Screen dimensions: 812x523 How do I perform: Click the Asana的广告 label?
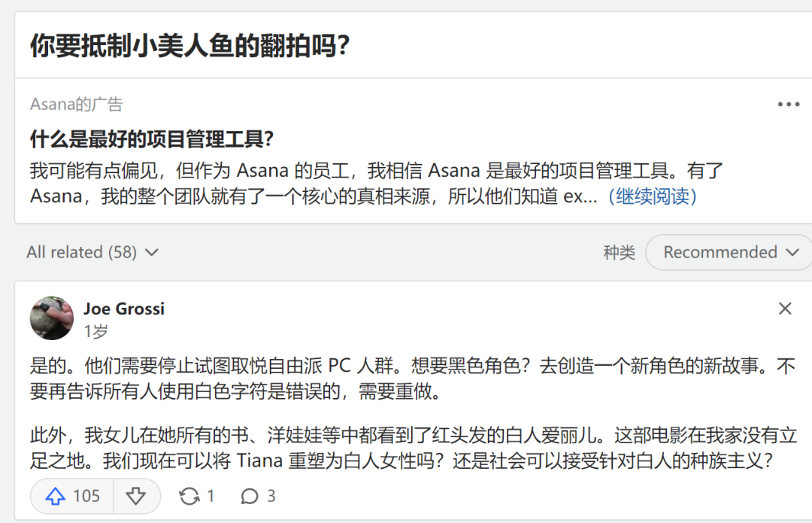[x=76, y=105]
